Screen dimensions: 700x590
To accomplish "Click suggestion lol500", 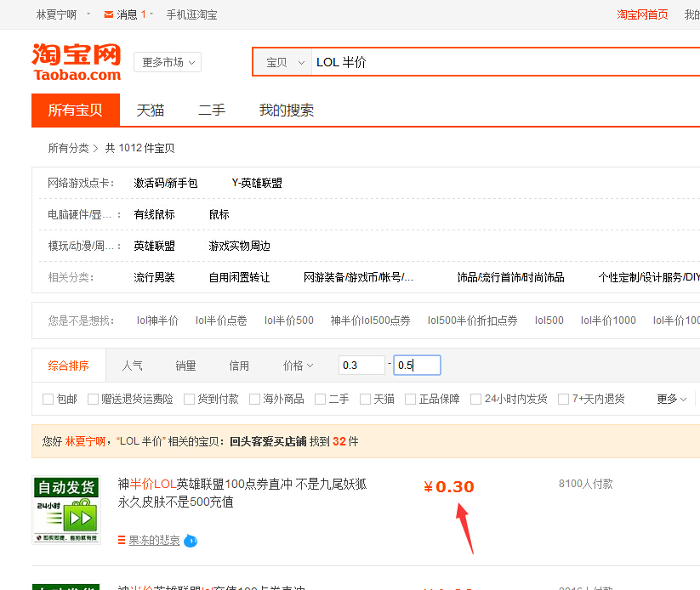I will tap(549, 321).
